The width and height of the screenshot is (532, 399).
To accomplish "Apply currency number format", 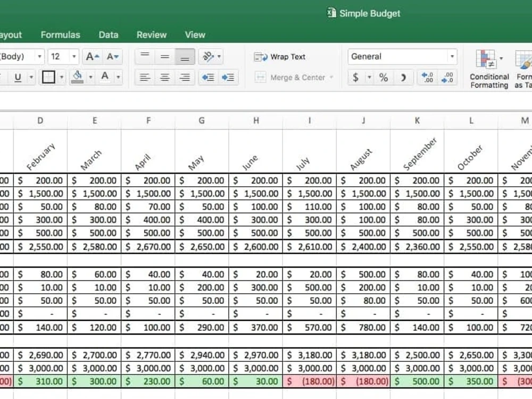I will pos(355,77).
